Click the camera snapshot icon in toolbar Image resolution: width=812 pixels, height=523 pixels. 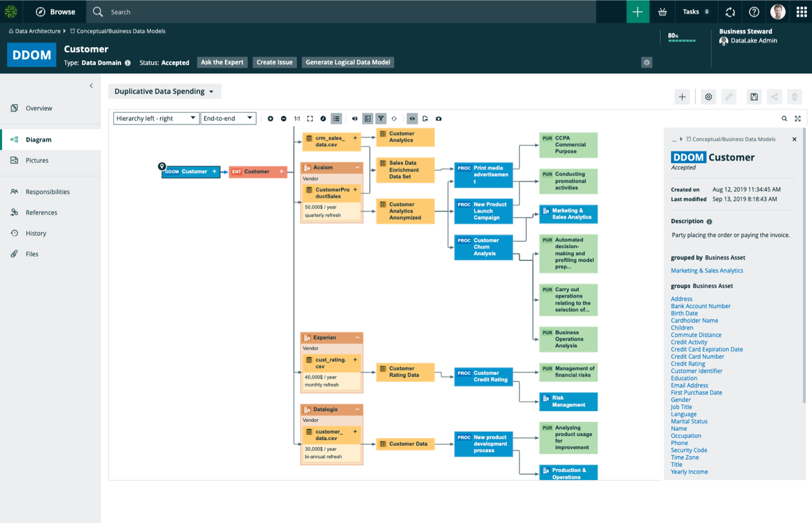(x=439, y=119)
